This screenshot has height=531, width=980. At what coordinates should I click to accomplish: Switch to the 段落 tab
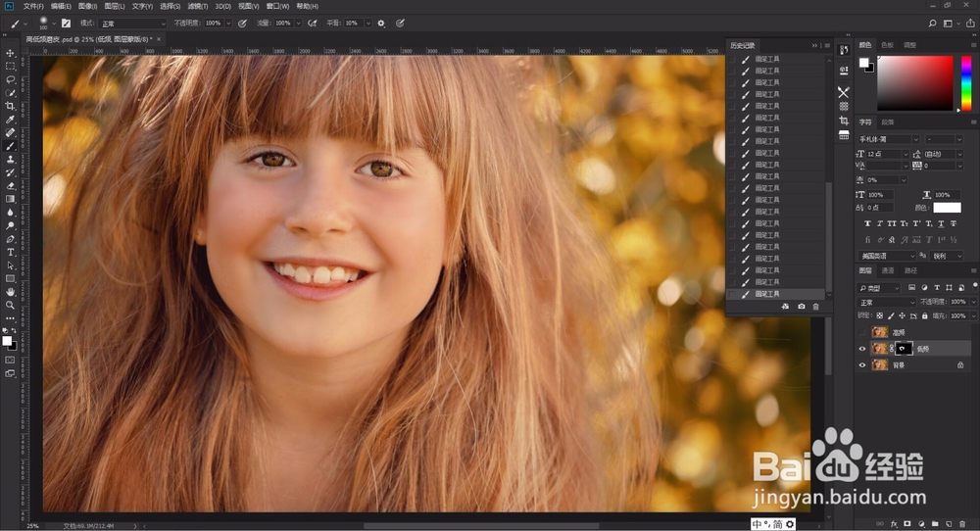[888, 122]
